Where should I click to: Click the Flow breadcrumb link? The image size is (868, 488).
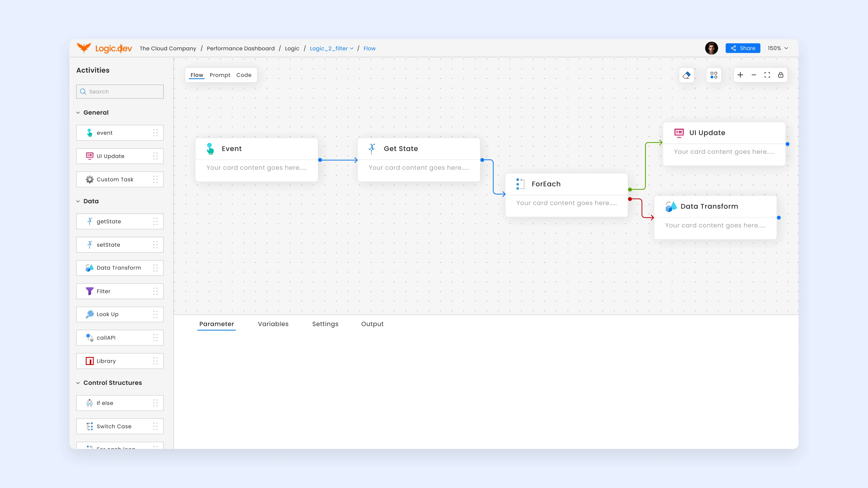pos(369,49)
